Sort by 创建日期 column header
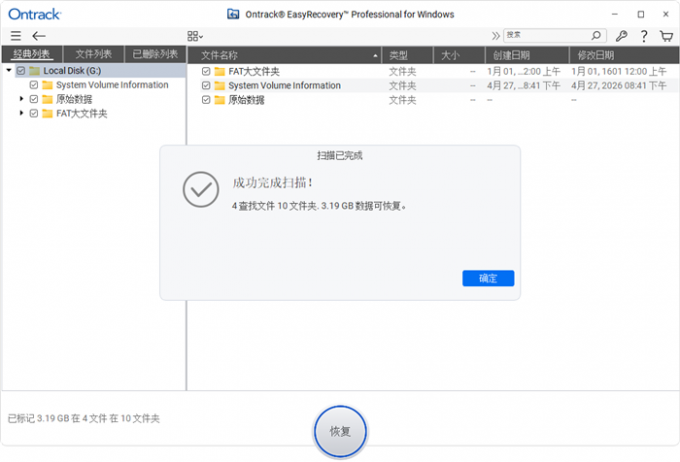The image size is (680, 462). [527, 55]
